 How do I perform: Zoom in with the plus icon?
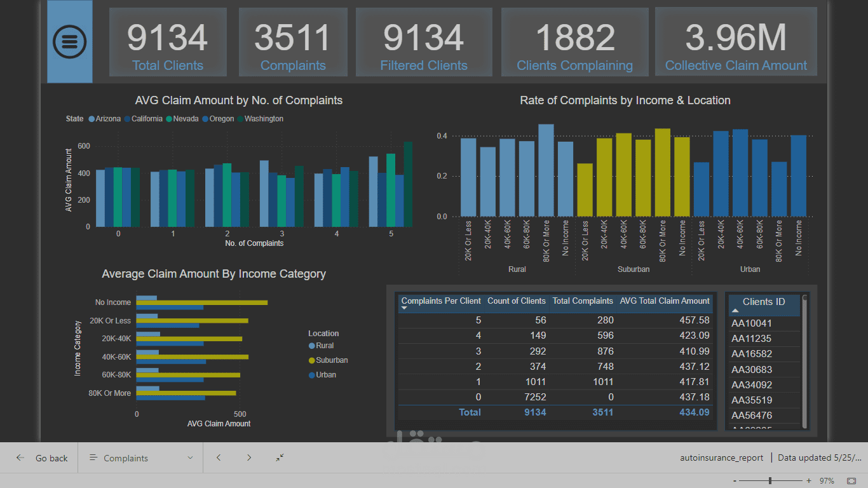[809, 481]
